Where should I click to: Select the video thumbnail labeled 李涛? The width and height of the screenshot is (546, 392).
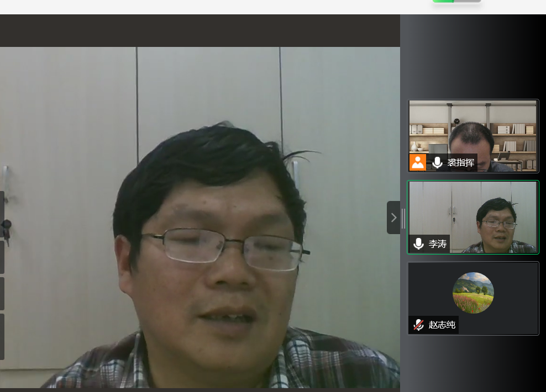[473, 217]
